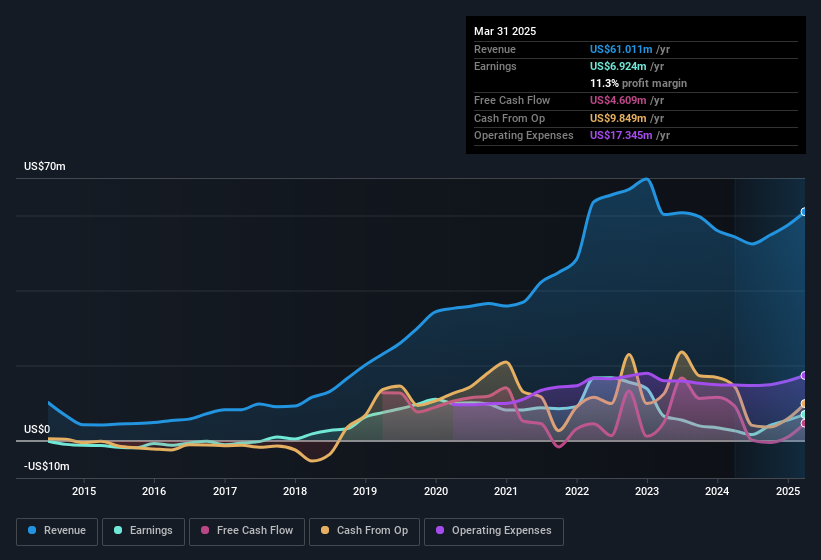
Task: Click the US$61.011m revenue value
Action: [x=621, y=49]
